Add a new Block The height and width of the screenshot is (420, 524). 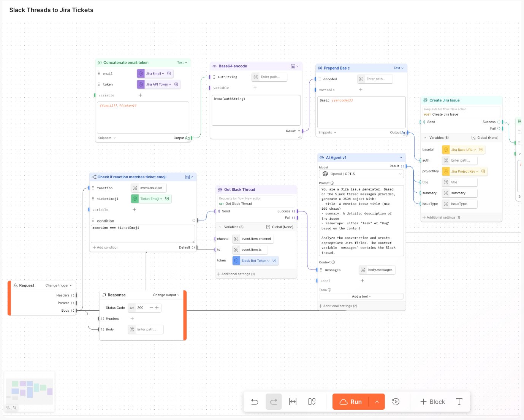tap(432, 402)
